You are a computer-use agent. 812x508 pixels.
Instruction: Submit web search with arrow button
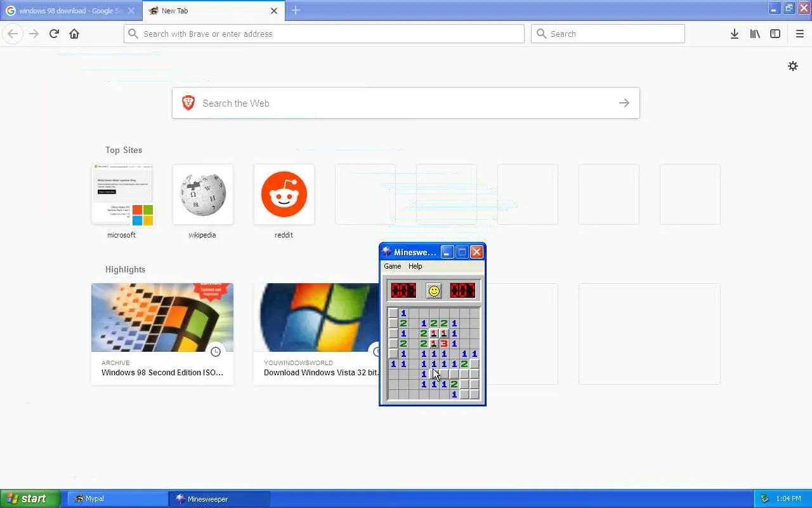[x=624, y=103]
